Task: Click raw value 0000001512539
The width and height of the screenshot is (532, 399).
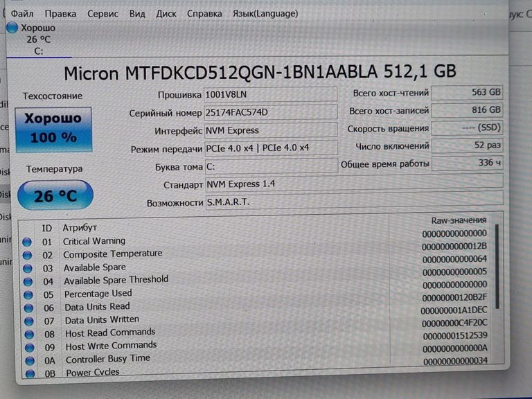Action: [x=455, y=336]
